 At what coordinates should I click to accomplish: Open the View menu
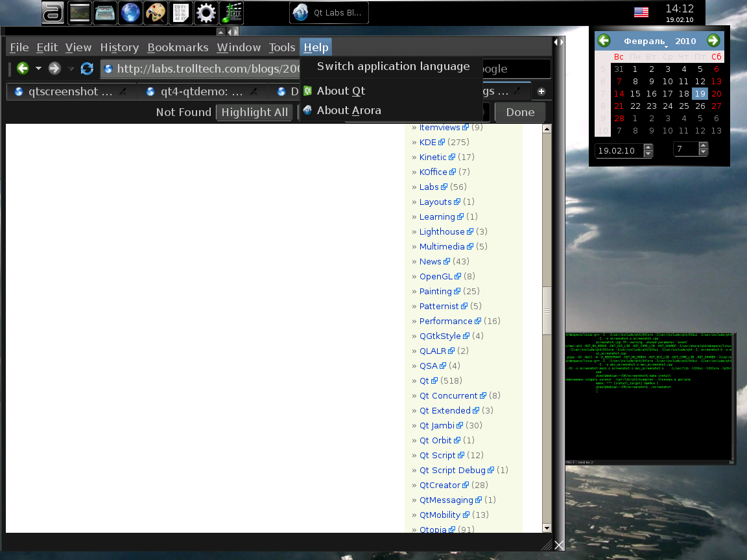click(x=78, y=47)
